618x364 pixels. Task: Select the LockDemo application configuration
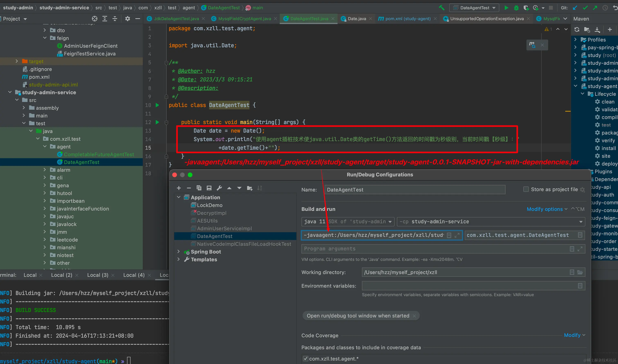click(209, 205)
